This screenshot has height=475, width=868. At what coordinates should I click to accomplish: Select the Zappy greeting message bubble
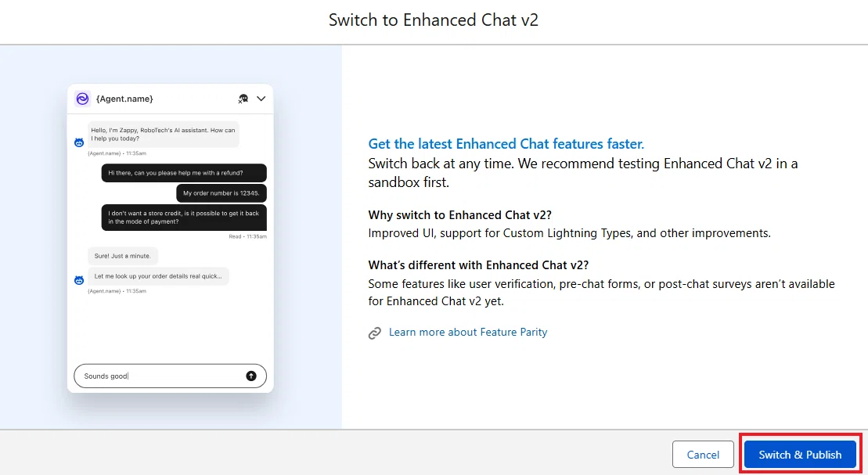[164, 135]
